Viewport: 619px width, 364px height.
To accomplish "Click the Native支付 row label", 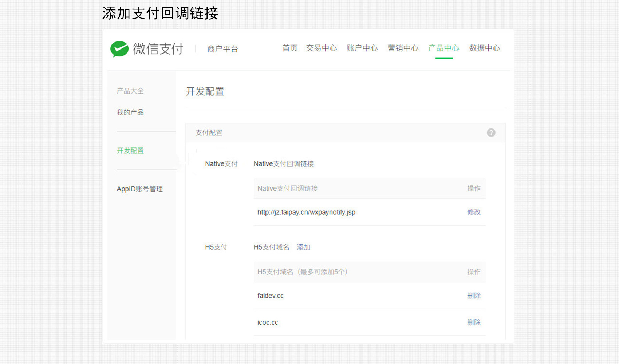I will [x=221, y=164].
